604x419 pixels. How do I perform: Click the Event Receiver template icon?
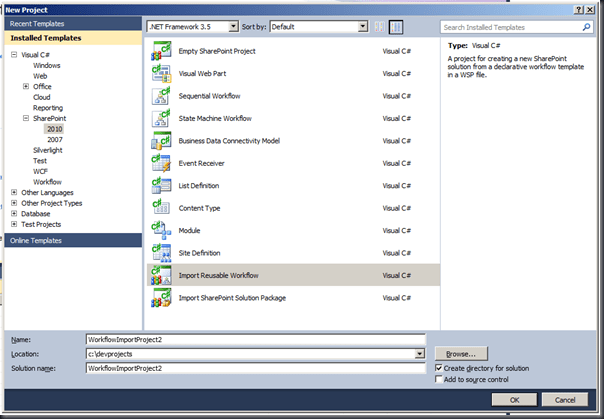coord(161,163)
